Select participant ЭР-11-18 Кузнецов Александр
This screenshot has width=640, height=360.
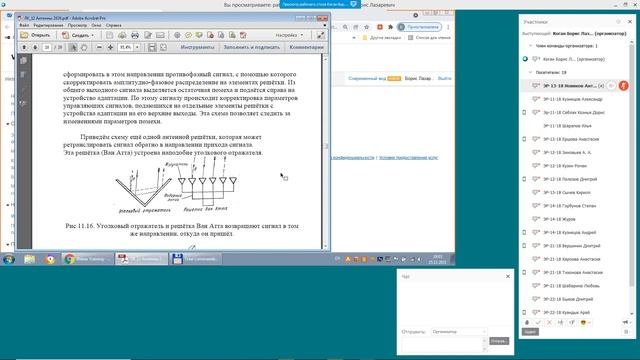click(573, 99)
